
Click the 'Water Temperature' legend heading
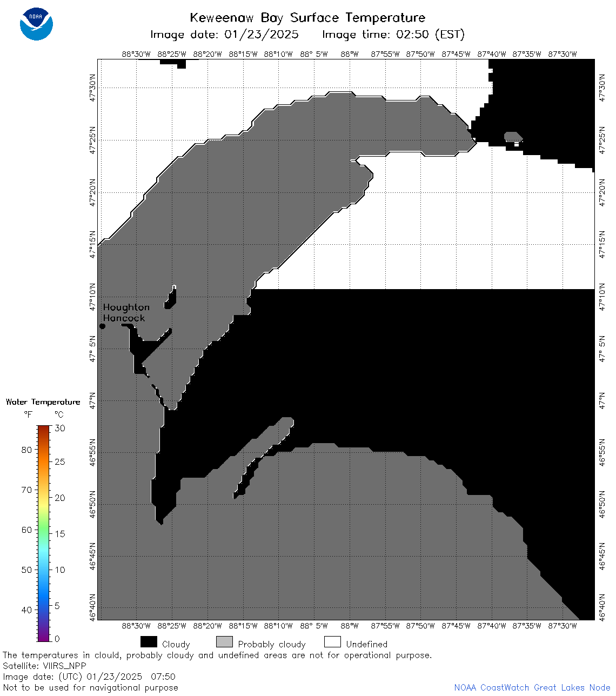pos(43,402)
